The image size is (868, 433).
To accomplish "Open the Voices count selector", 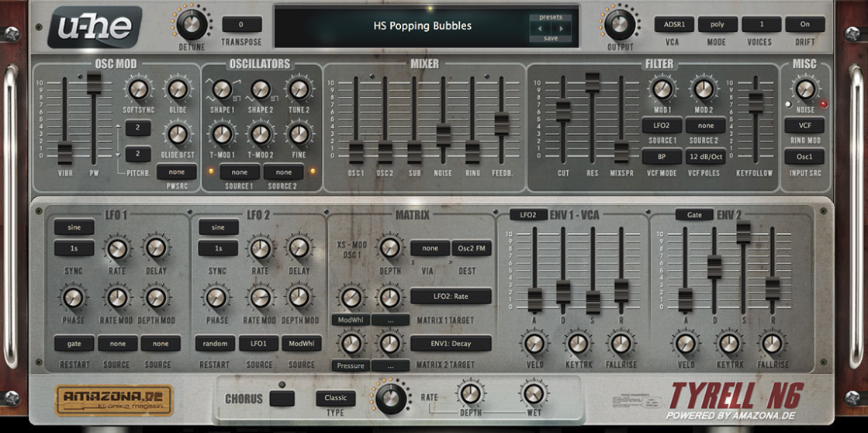I will tap(762, 24).
